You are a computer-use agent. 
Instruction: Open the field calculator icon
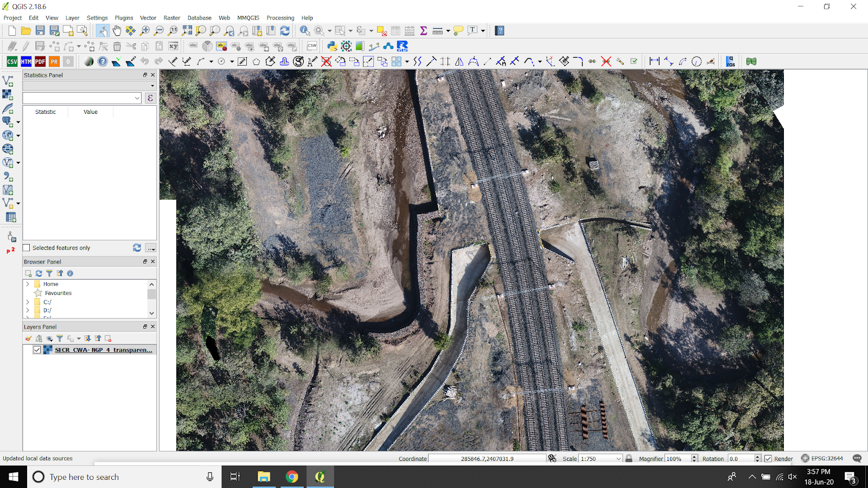(410, 31)
